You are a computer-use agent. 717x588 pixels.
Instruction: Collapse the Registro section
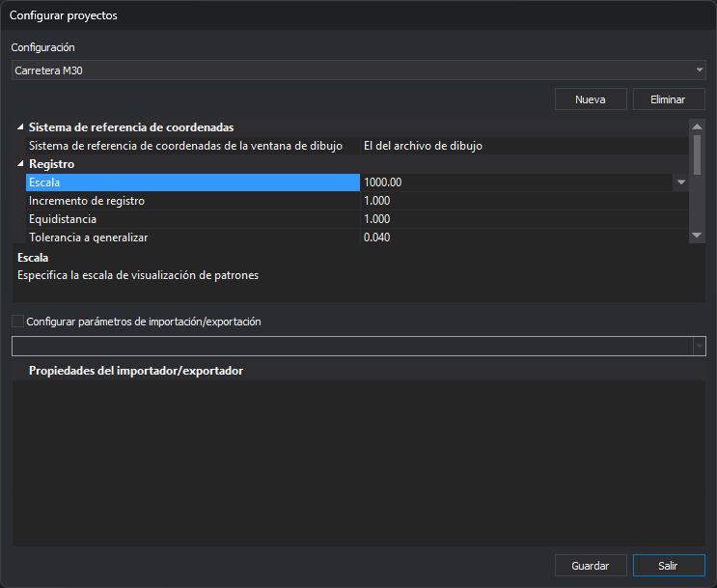click(20, 164)
